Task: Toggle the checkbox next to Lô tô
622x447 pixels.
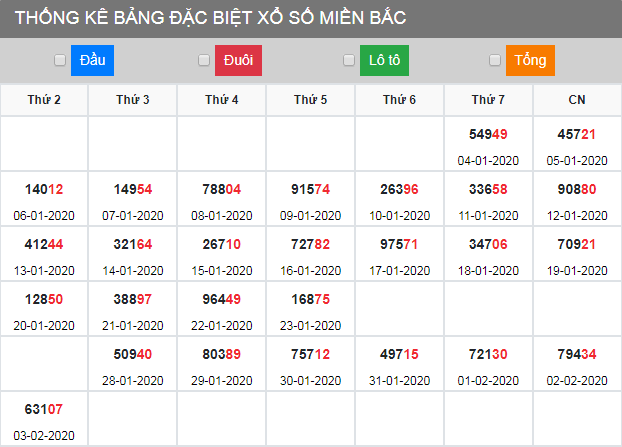Action: coord(349,61)
